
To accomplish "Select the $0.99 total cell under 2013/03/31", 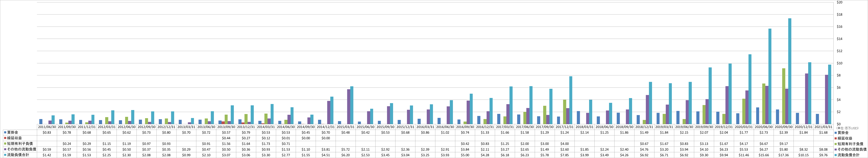I will (186, 155).
